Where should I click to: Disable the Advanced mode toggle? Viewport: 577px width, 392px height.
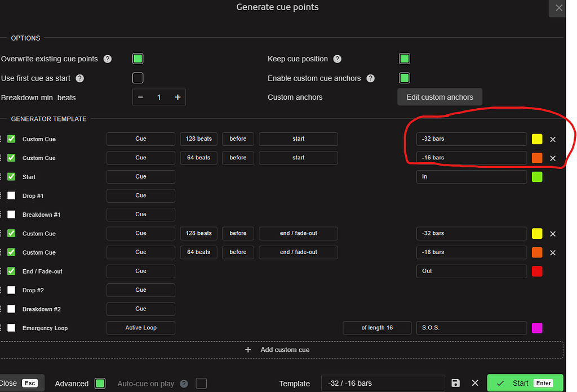(x=100, y=383)
